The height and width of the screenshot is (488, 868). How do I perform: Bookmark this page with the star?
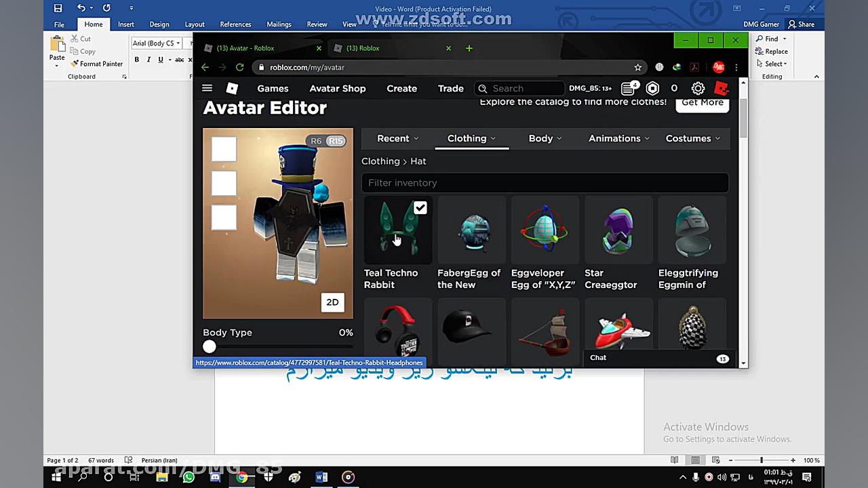point(637,67)
